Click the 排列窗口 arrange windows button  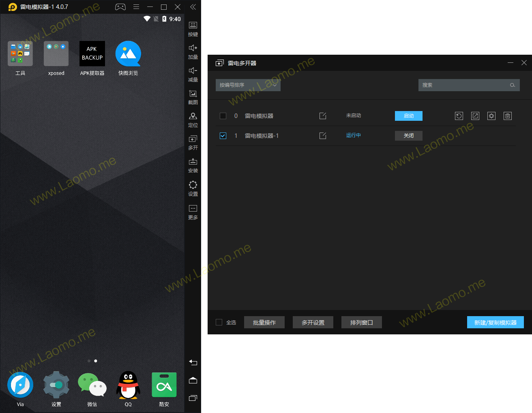click(x=362, y=322)
